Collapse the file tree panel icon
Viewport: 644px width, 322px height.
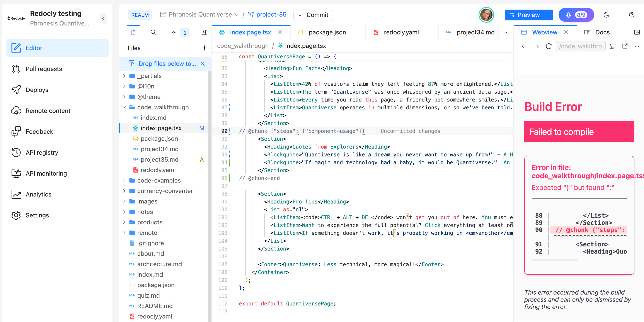(x=204, y=32)
